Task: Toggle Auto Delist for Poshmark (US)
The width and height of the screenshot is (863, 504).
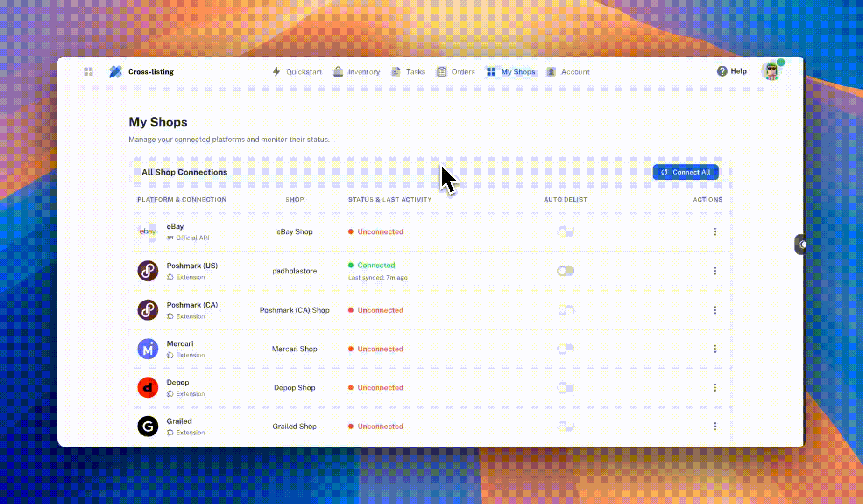Action: (x=565, y=271)
